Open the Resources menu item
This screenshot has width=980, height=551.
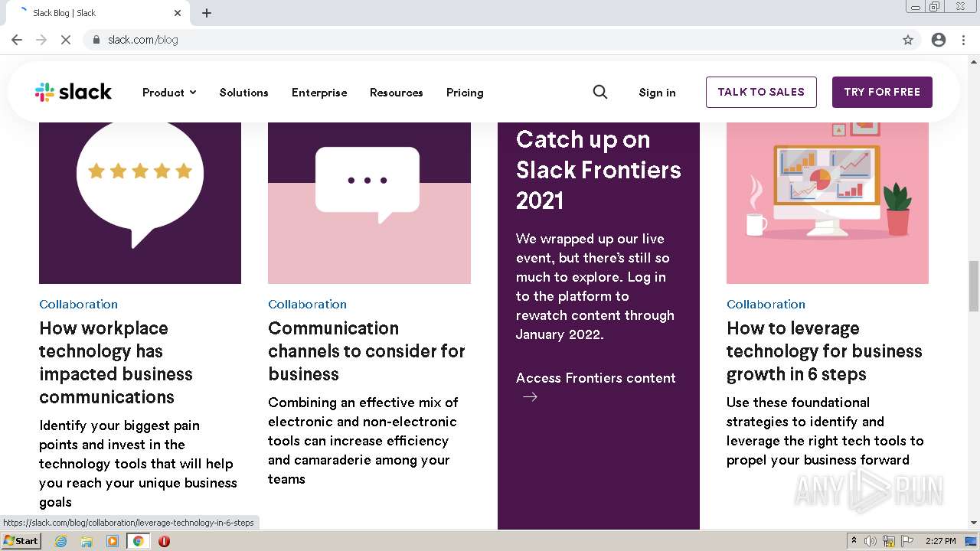[x=397, y=92]
